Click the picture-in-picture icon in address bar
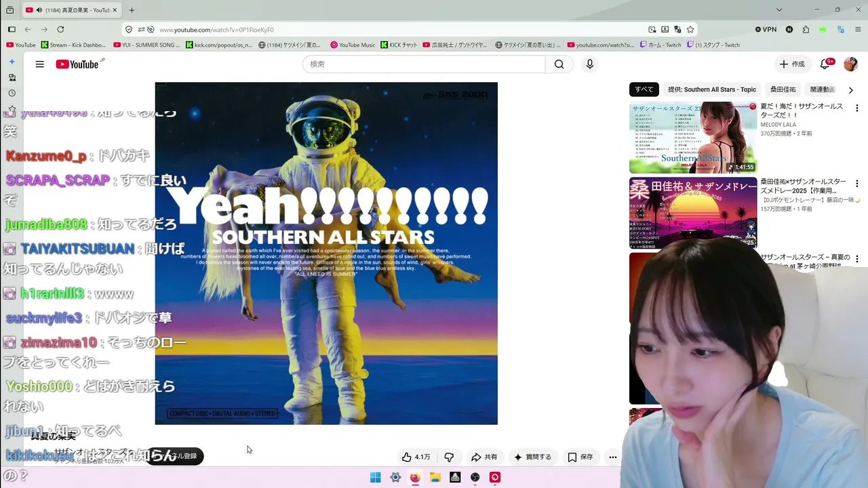 tap(652, 29)
